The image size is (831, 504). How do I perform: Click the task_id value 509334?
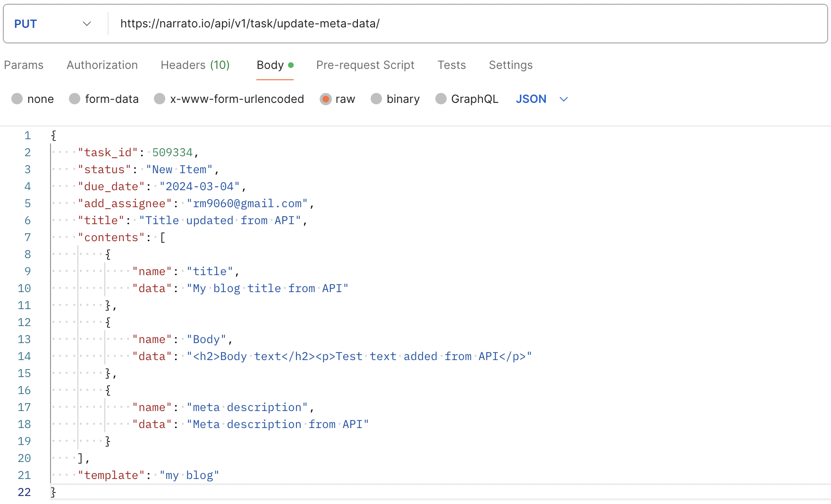click(x=172, y=152)
